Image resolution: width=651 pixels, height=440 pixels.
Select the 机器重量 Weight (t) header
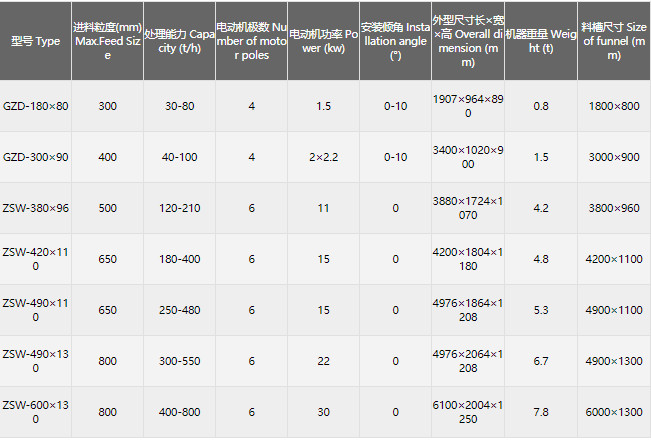(541, 41)
